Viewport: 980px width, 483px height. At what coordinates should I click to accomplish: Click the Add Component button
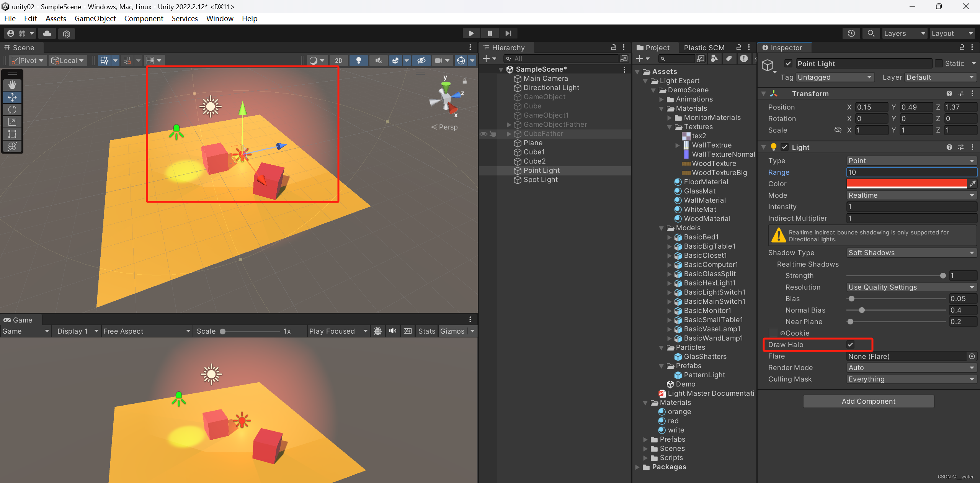point(868,401)
